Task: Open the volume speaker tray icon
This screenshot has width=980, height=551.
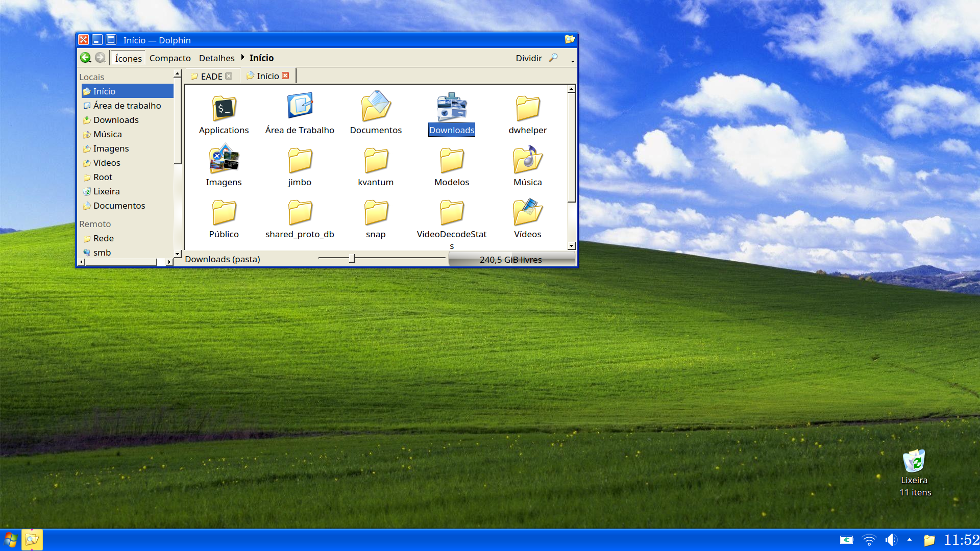Action: (x=891, y=540)
